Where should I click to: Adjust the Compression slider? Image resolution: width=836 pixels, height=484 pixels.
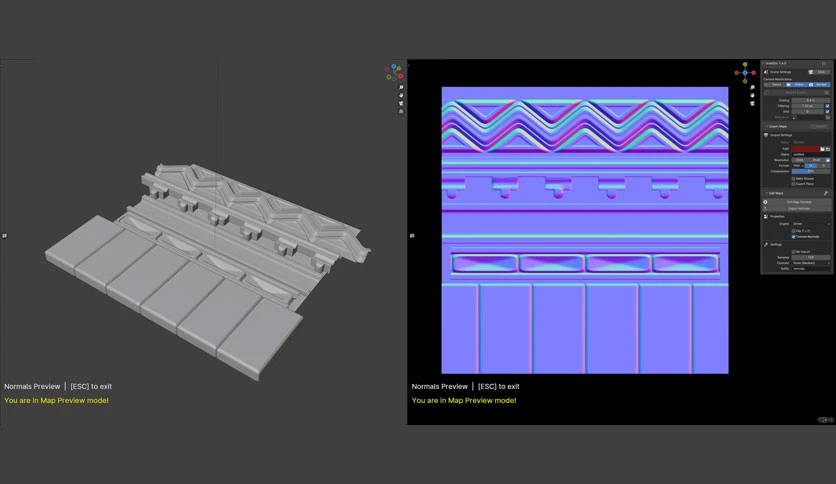tap(811, 171)
